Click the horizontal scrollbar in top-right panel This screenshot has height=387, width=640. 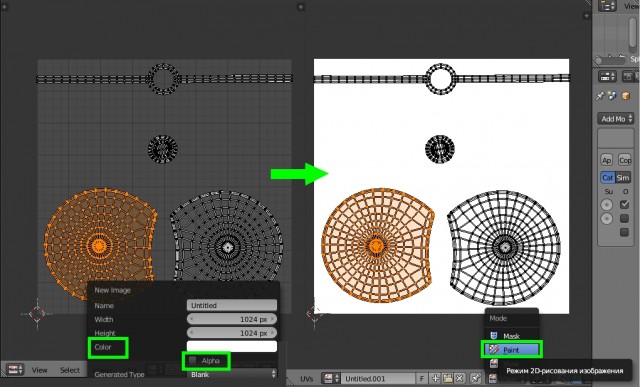(610, 60)
